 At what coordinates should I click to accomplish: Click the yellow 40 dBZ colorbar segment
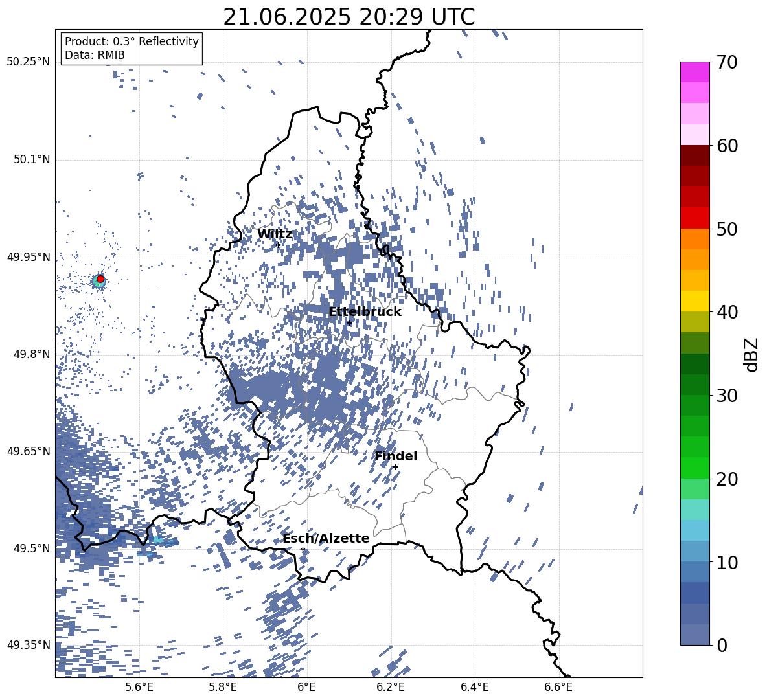694,302
